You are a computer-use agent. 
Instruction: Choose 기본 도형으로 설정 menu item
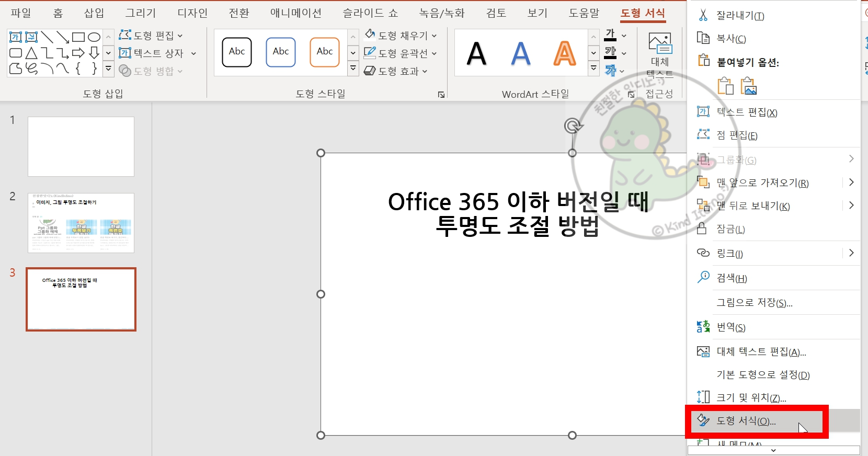tap(773, 374)
